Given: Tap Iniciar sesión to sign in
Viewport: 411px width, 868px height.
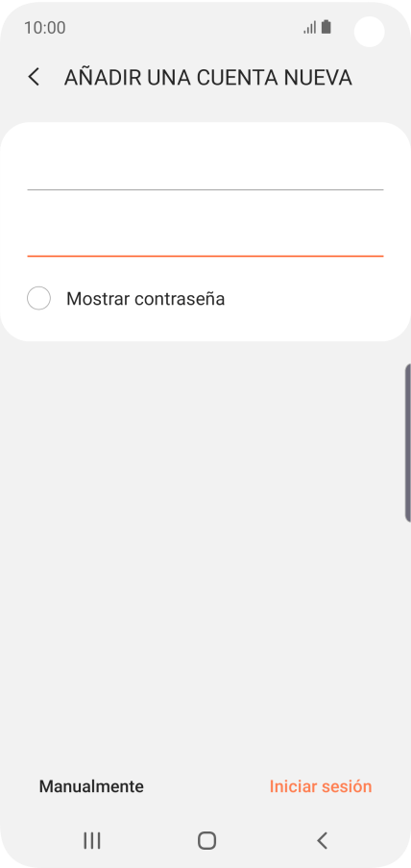Looking at the screenshot, I should point(321,786).
